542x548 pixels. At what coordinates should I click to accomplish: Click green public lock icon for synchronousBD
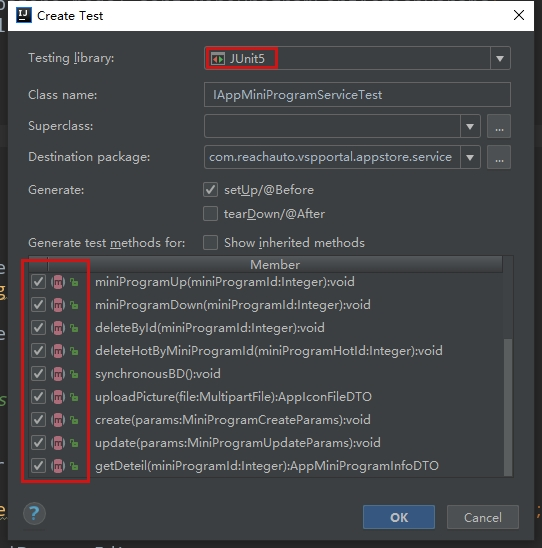[x=74, y=374]
